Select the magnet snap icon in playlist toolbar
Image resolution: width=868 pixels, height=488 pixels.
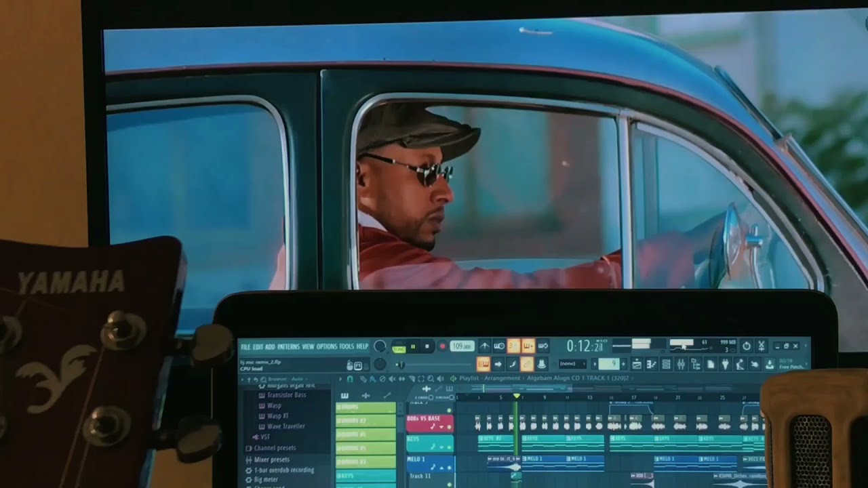click(x=350, y=379)
